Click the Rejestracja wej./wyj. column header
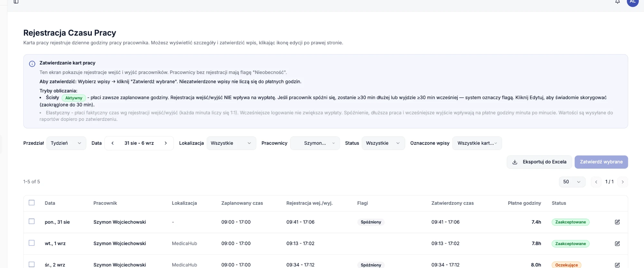644x268 pixels. [x=309, y=203]
